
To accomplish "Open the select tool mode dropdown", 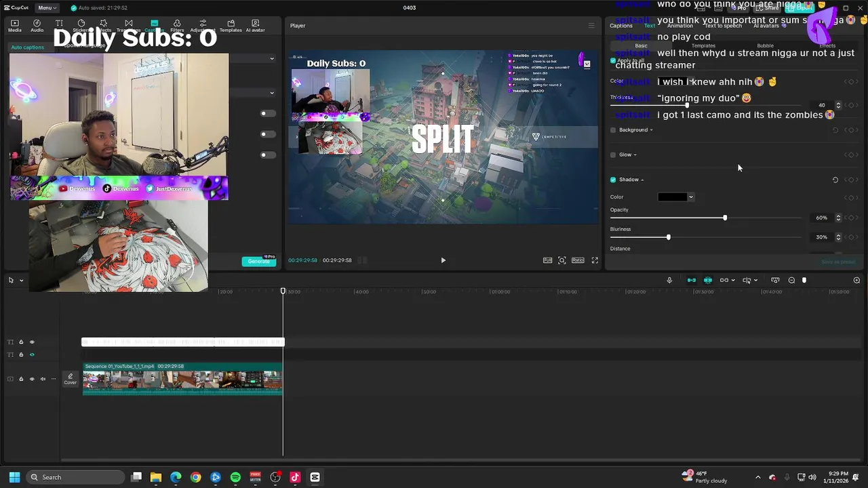I will coord(21,280).
